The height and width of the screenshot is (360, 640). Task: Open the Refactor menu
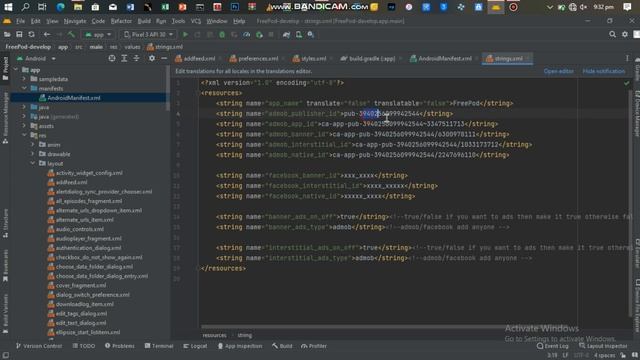121,21
